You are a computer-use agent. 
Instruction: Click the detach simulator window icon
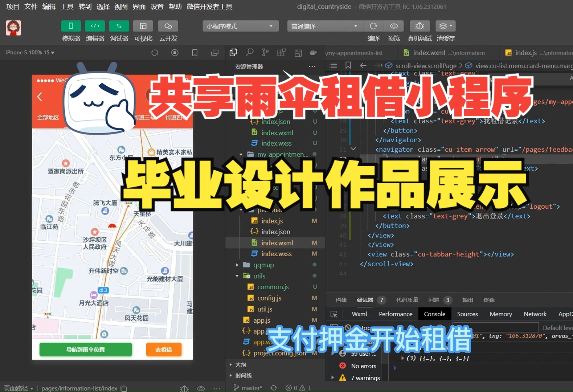coord(215,53)
